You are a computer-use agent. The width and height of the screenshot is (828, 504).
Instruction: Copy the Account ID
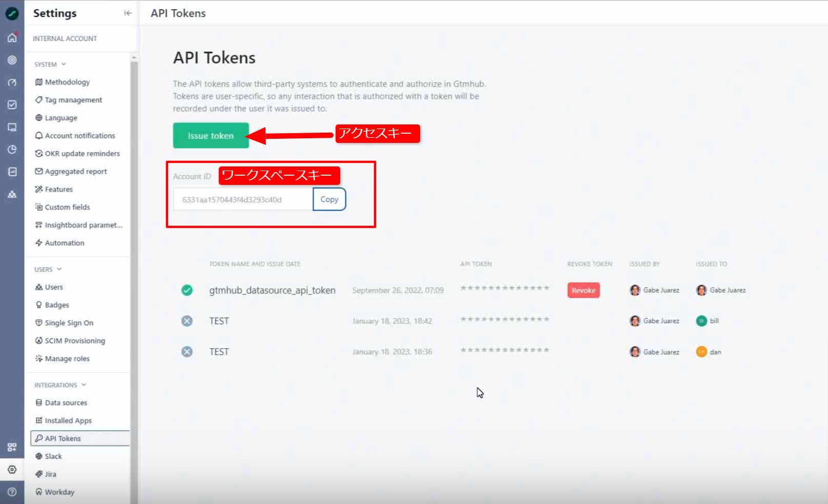coord(329,199)
